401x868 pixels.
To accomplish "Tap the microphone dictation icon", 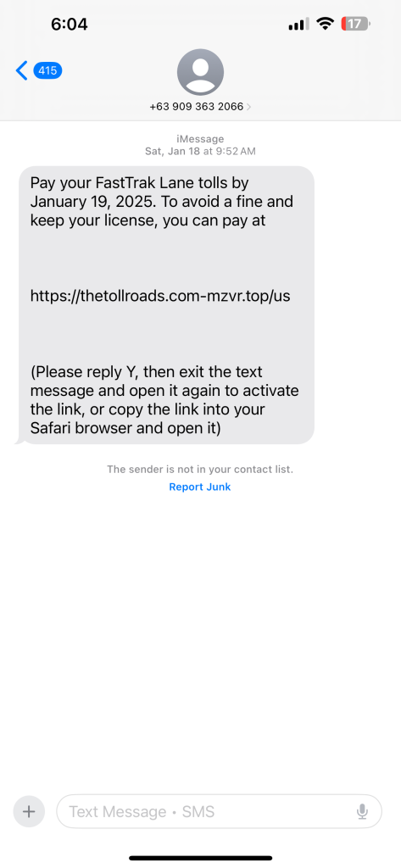I will point(362,811).
